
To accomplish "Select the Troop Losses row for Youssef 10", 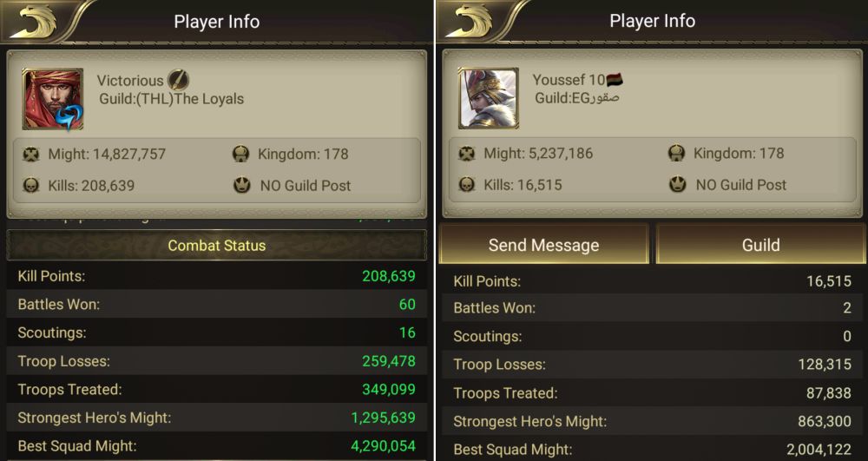I will 652,365.
